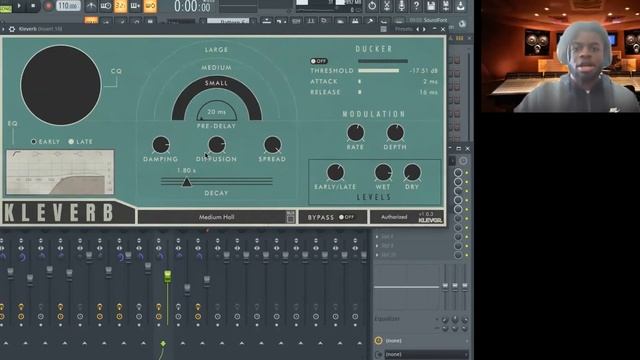Image resolution: width=640 pixels, height=360 pixels.
Task: Expand the Slot 8 effect slot arrow
Action: (x=377, y=236)
